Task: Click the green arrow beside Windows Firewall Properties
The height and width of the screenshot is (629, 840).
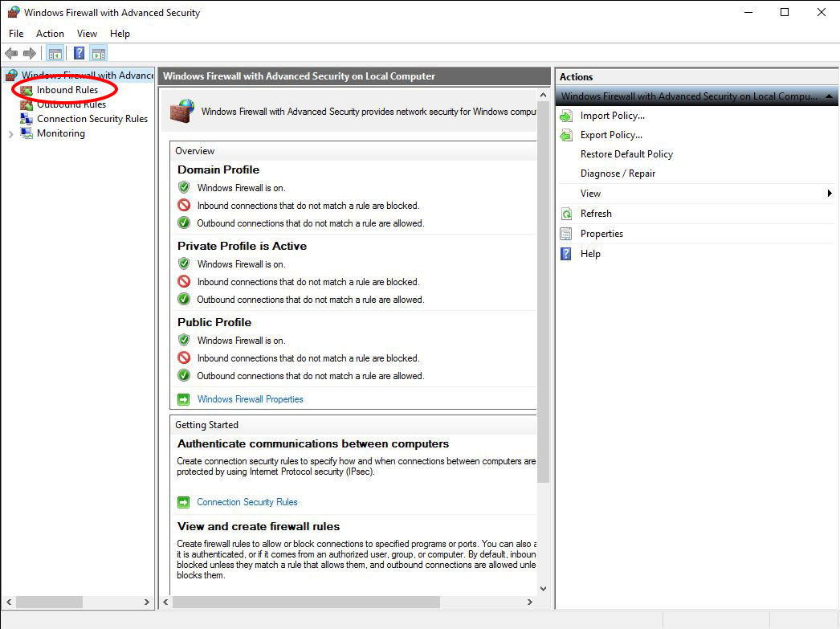Action: pyautogui.click(x=183, y=400)
